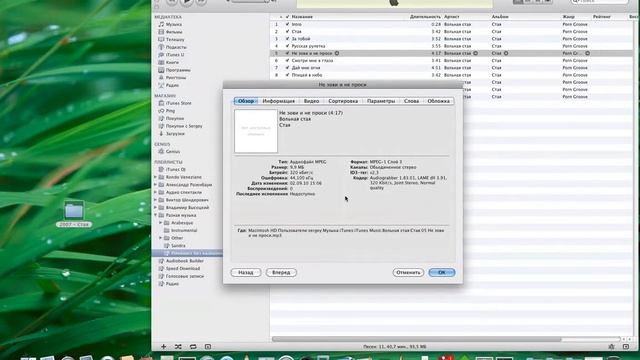
Task: Open the Рингтоны library item
Action: click(x=176, y=78)
